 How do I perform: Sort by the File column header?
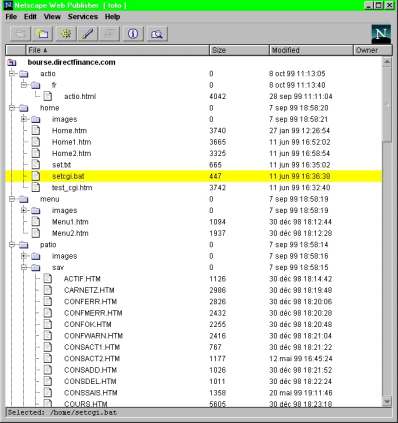(117, 50)
